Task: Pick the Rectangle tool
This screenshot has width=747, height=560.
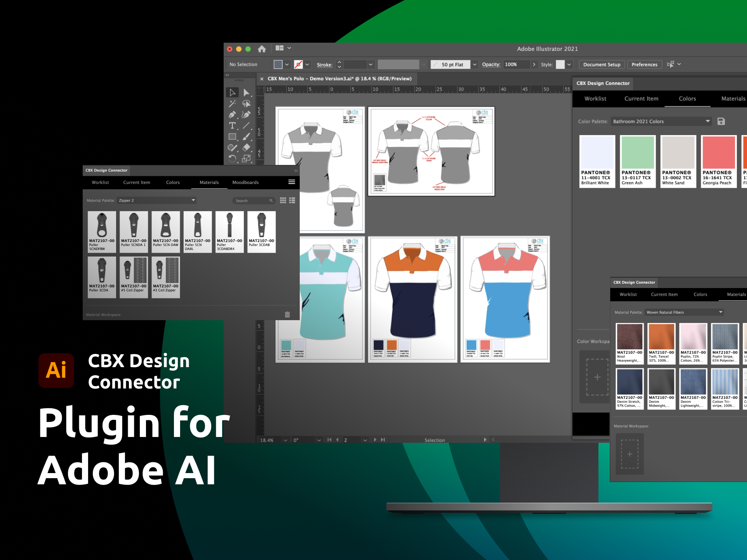Action: coord(232,137)
